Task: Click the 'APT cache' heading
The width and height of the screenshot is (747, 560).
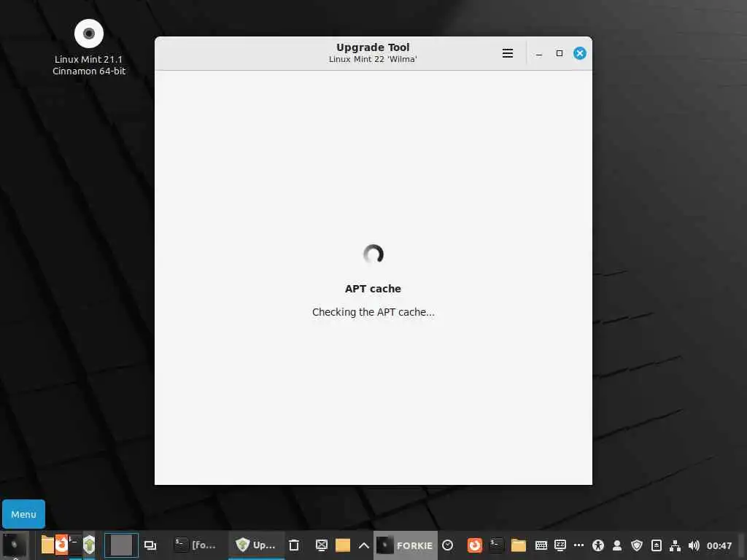Action: 373,289
